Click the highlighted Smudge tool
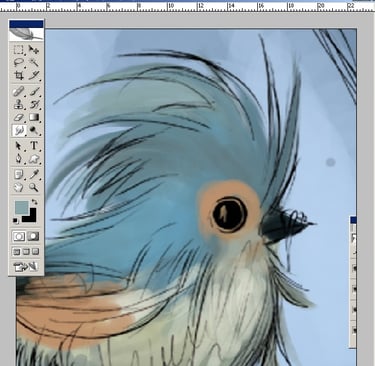The width and height of the screenshot is (375, 366). [19, 130]
